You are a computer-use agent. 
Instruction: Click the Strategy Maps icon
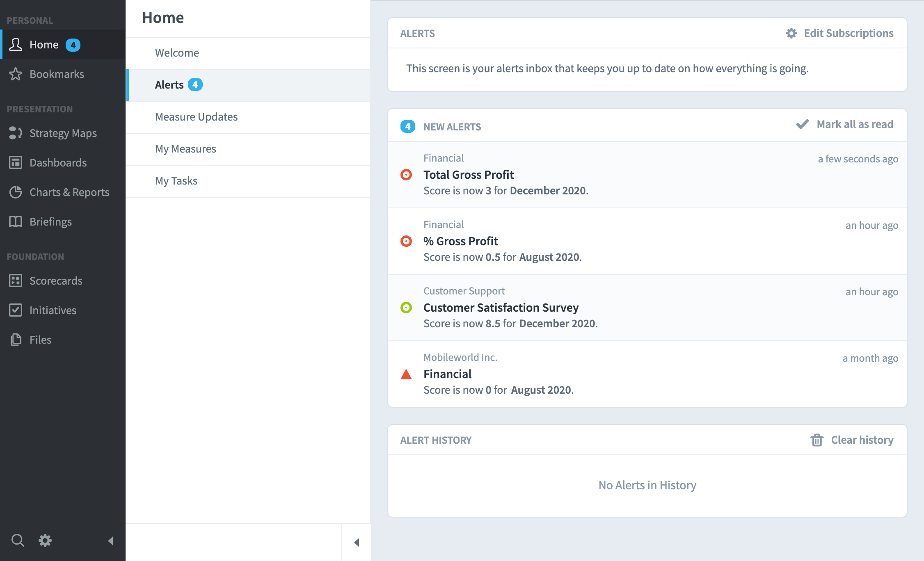coord(16,133)
